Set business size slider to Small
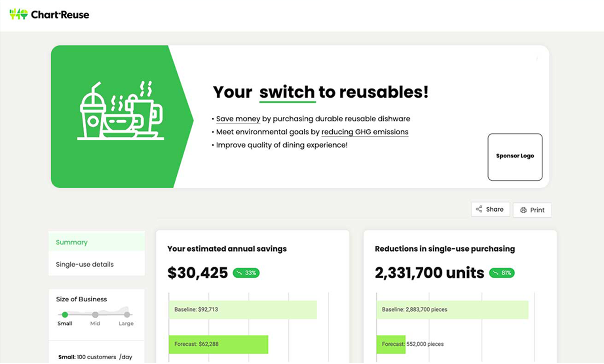The image size is (604, 364). click(x=65, y=315)
